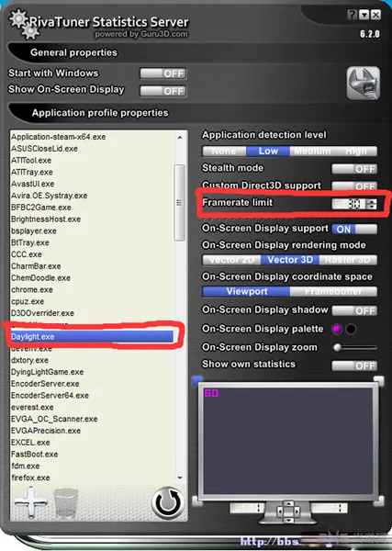Select CharmBar.exe profile

[36, 266]
